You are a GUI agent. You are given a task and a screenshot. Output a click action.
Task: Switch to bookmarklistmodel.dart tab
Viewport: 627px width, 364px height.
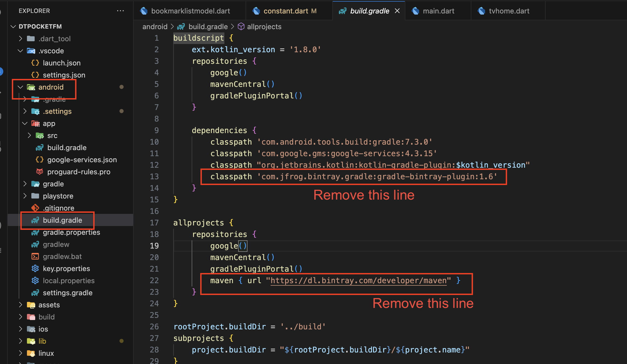point(190,11)
